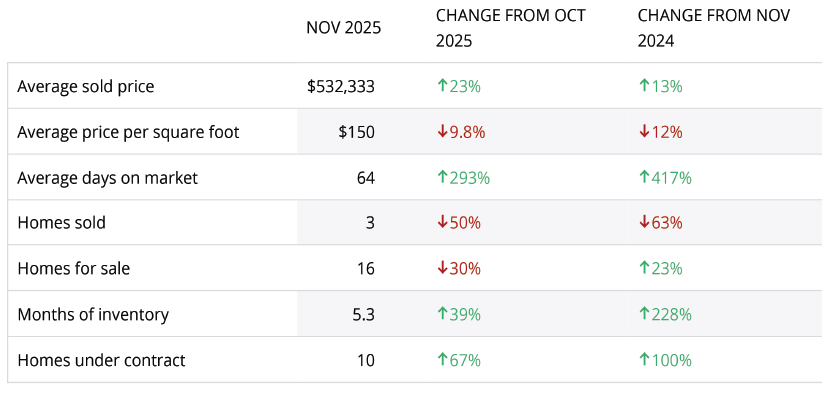
Task: Click the green up arrow beside 100%
Action: click(x=644, y=360)
